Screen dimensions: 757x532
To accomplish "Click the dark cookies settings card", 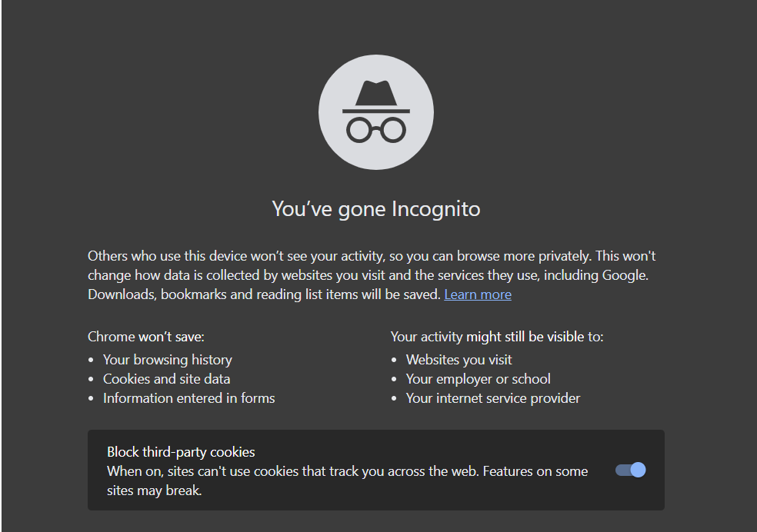I will tap(375, 470).
